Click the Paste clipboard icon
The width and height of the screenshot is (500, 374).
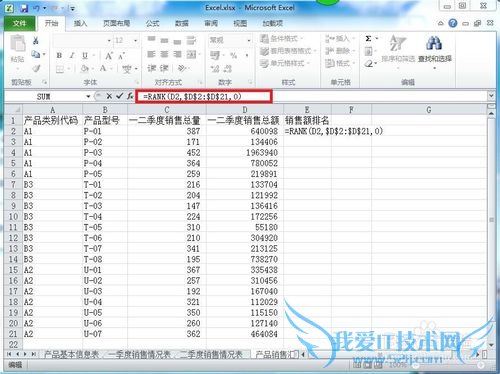pos(17,44)
